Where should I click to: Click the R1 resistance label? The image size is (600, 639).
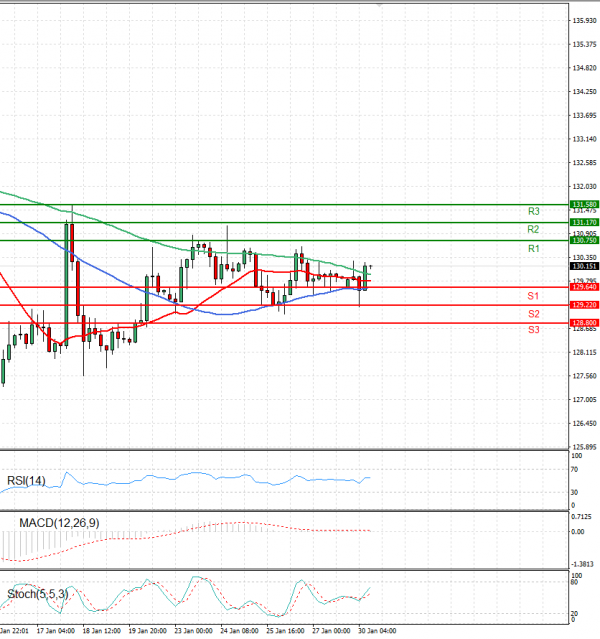534,249
